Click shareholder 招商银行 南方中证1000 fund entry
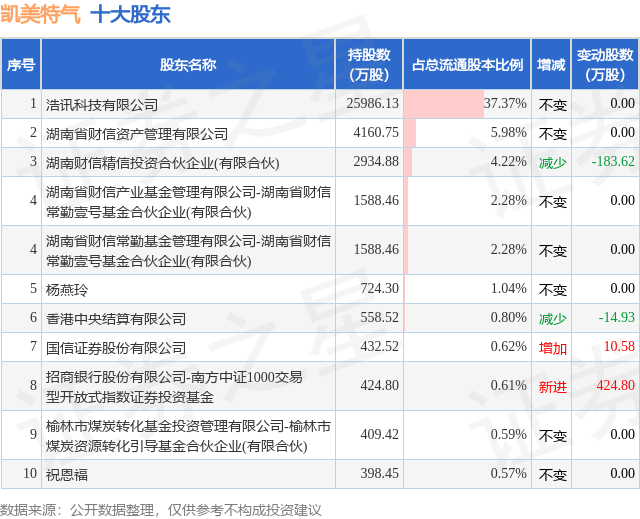The height and width of the screenshot is (519, 640). (x=174, y=386)
